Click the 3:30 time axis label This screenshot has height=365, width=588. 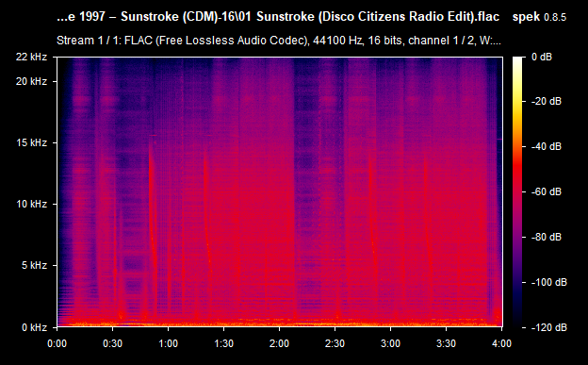point(447,343)
